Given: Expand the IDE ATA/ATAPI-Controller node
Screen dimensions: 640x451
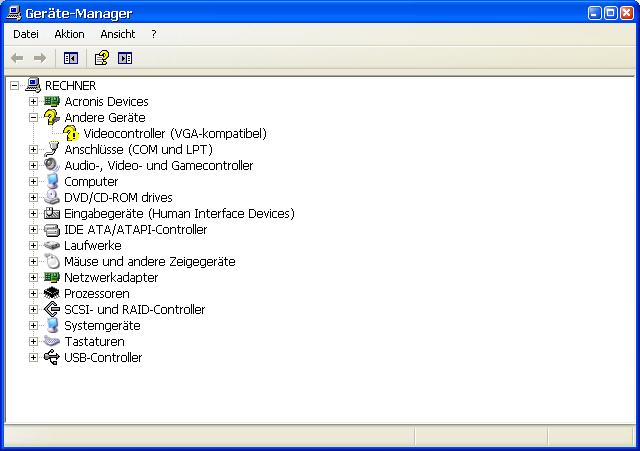Looking at the screenshot, I should (x=33, y=229).
